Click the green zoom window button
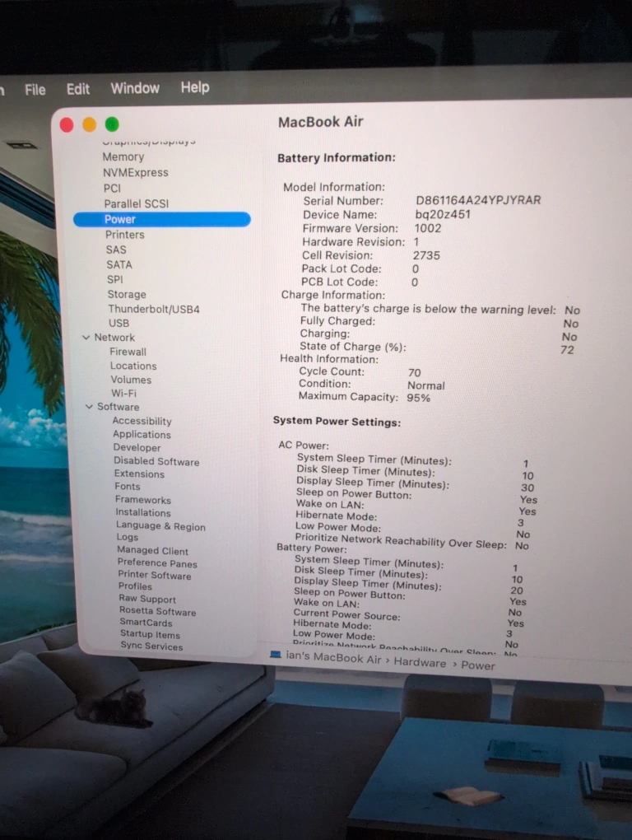This screenshot has width=632, height=840. (112, 124)
